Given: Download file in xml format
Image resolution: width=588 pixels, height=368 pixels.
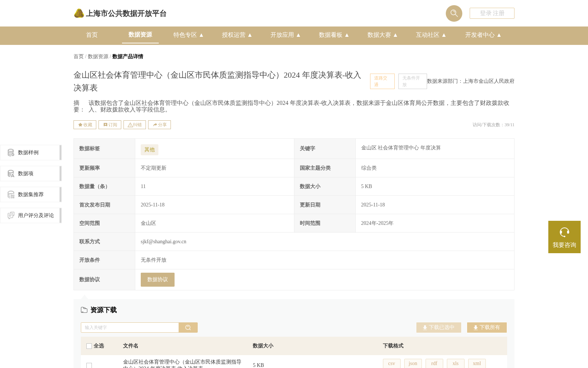Looking at the screenshot, I should tap(477, 363).
